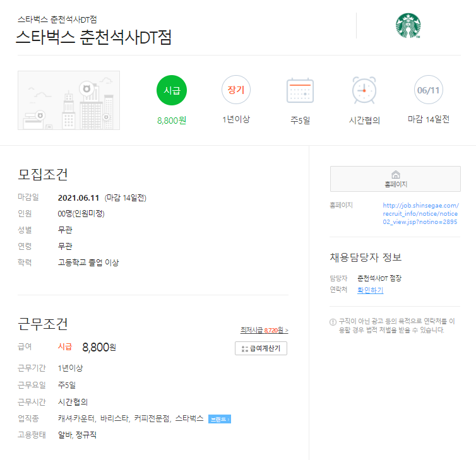Click 00명(인원미정) headcount value

coord(81,214)
